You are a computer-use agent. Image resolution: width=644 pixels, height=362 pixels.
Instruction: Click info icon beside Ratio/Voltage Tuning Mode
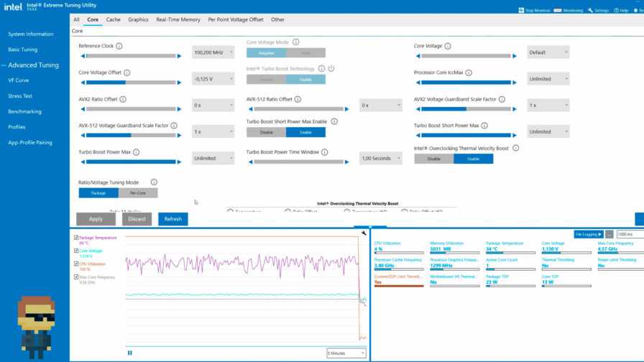[154, 182]
